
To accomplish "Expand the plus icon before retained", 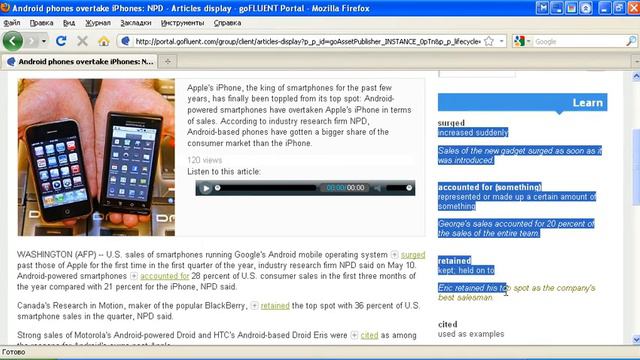I will pos(254,306).
